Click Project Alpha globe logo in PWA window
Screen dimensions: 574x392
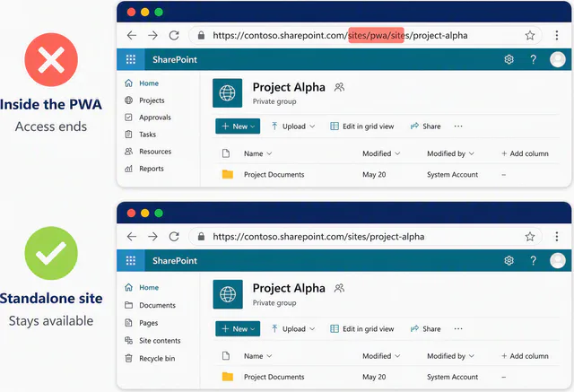227,93
